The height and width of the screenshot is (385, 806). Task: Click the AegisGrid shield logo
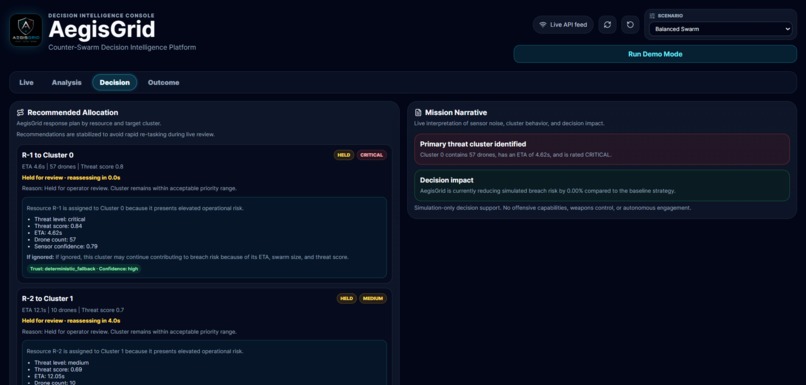[26, 30]
